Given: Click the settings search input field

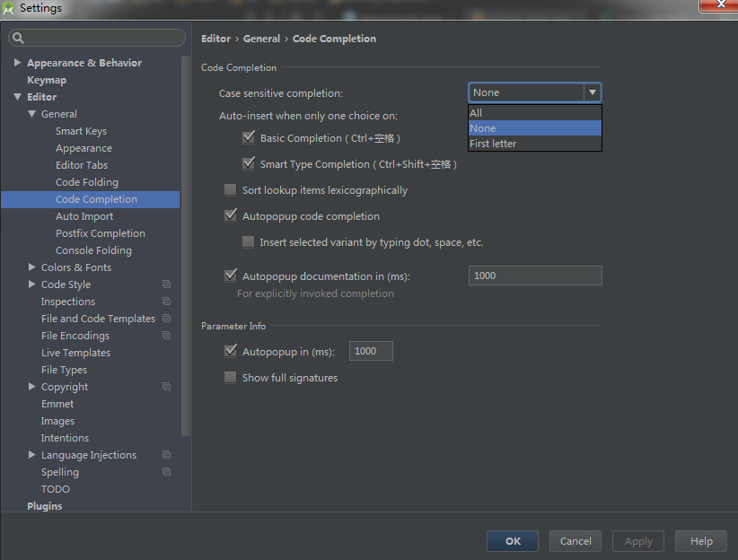Looking at the screenshot, I should click(x=97, y=38).
